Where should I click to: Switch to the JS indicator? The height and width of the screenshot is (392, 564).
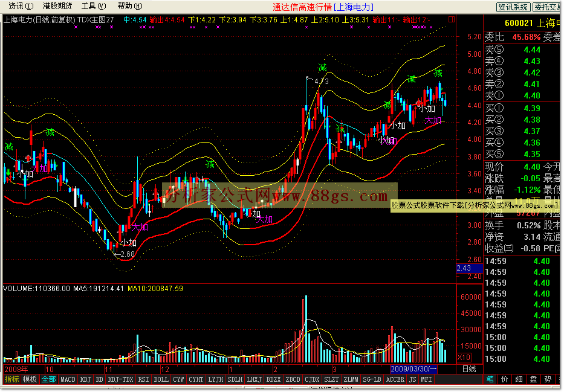tap(412, 379)
